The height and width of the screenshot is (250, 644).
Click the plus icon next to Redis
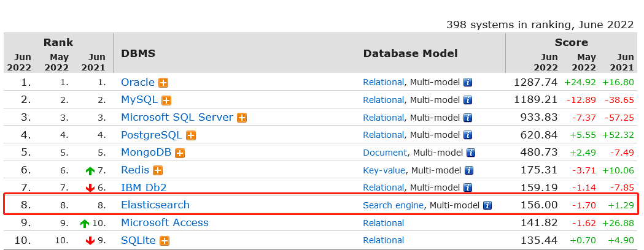coord(158,170)
